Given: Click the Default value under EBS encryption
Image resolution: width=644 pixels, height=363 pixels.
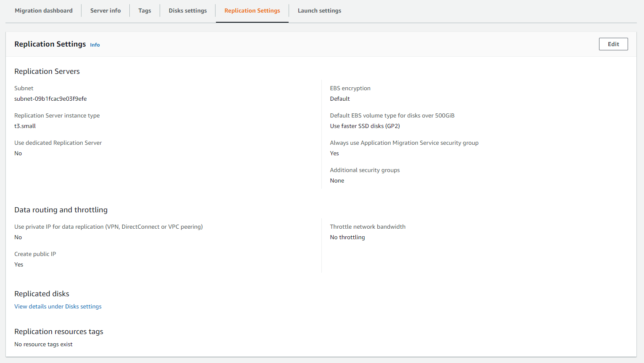Looking at the screenshot, I should pos(340,99).
